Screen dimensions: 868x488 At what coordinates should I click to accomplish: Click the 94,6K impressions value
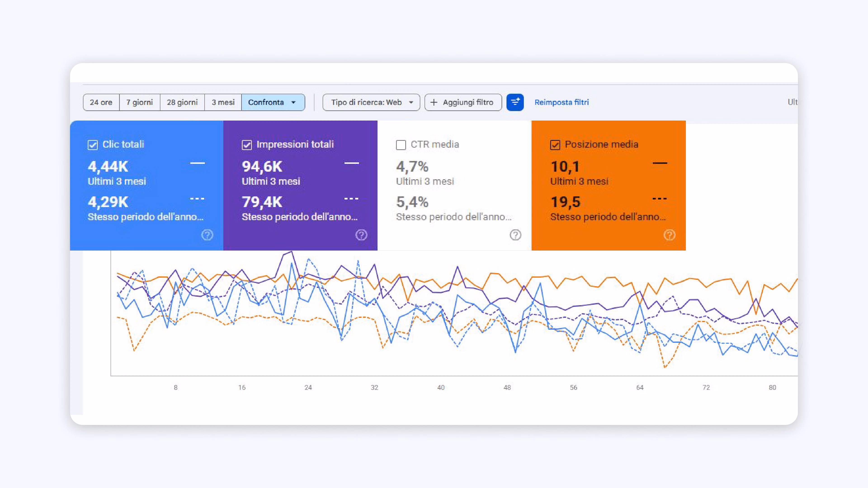point(262,166)
